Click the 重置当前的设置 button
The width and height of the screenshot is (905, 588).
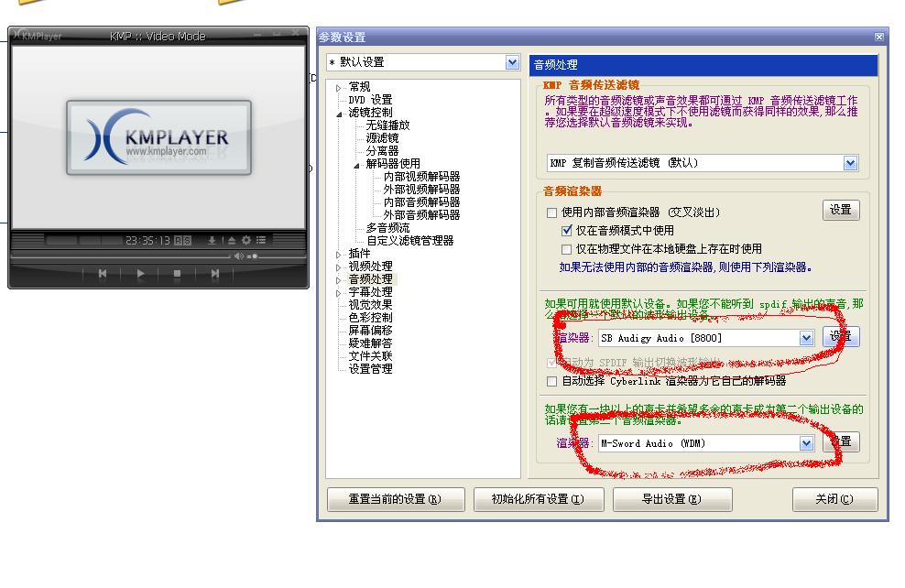tap(394, 499)
